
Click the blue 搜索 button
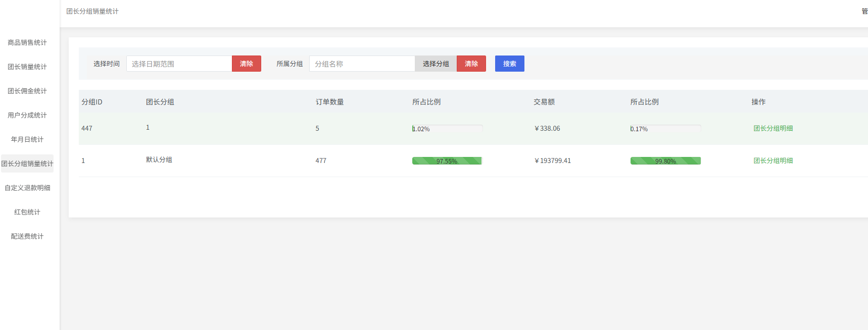509,64
